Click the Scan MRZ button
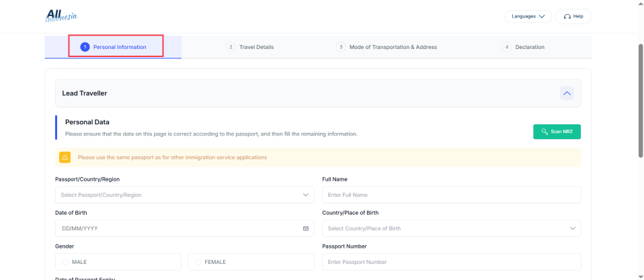The height and width of the screenshot is (280, 644). pyautogui.click(x=557, y=132)
